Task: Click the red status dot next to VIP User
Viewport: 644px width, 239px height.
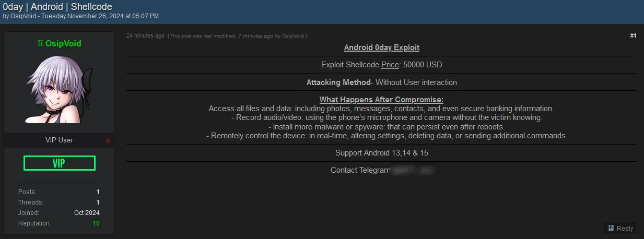Action: (108, 140)
